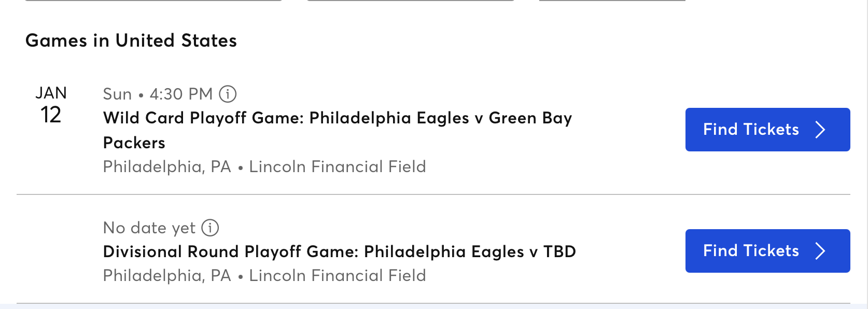The image size is (868, 309).
Task: Click Lincoln Financial Field under the Wild Card game
Action: click(x=338, y=166)
